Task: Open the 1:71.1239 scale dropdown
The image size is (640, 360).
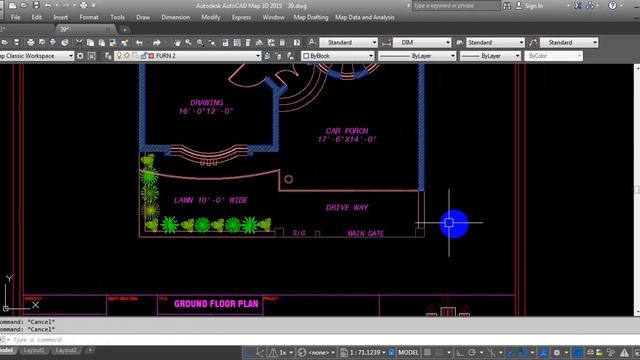Action: (383, 353)
